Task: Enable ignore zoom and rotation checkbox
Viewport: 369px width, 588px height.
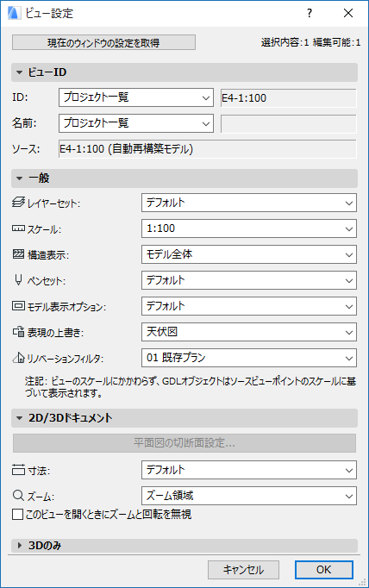Action: (17, 514)
